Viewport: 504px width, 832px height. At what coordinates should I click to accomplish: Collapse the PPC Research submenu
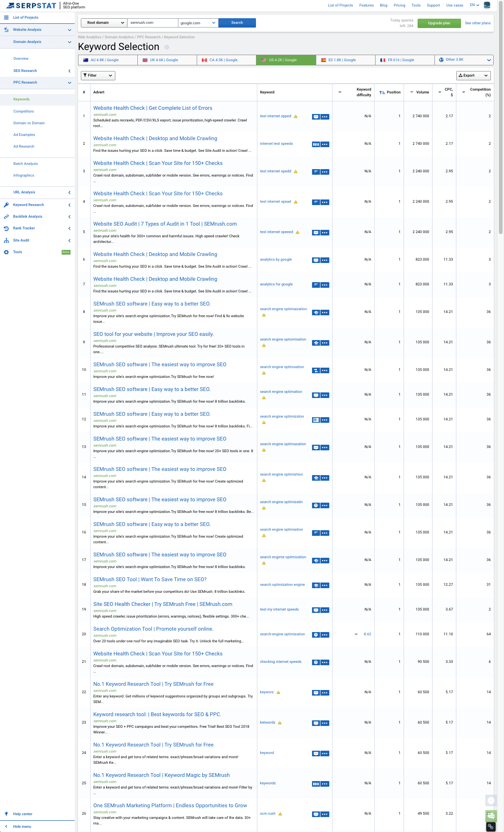70,83
